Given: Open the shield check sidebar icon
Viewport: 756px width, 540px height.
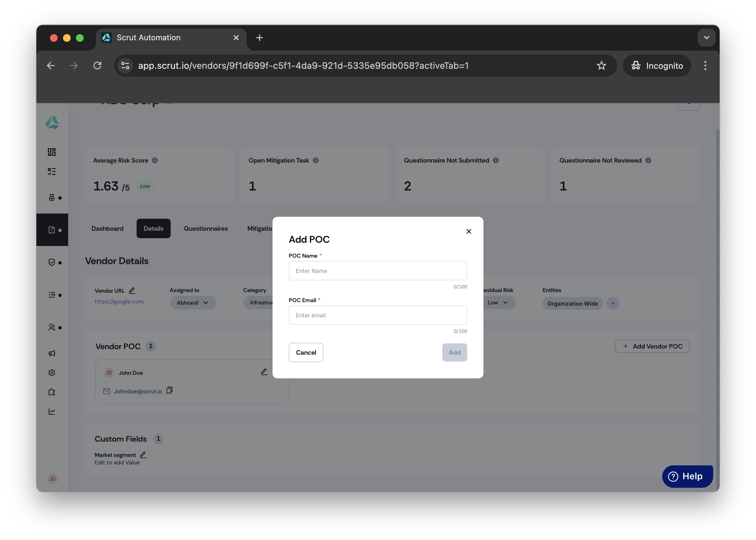Looking at the screenshot, I should click(52, 262).
